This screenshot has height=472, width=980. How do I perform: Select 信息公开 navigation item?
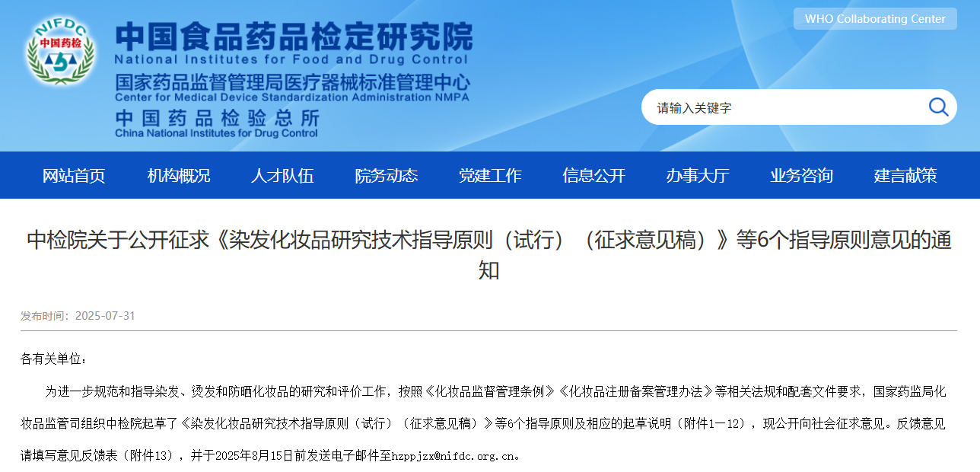pyautogui.click(x=593, y=176)
